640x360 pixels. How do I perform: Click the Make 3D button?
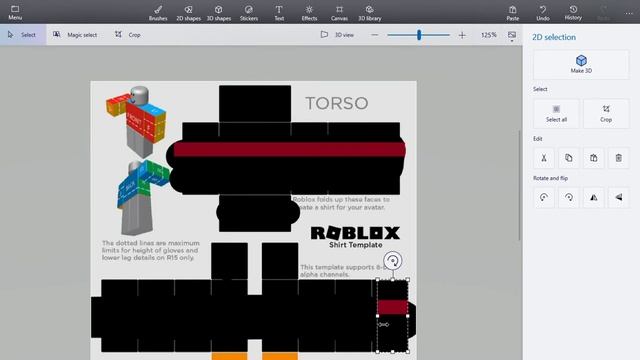(x=581, y=64)
